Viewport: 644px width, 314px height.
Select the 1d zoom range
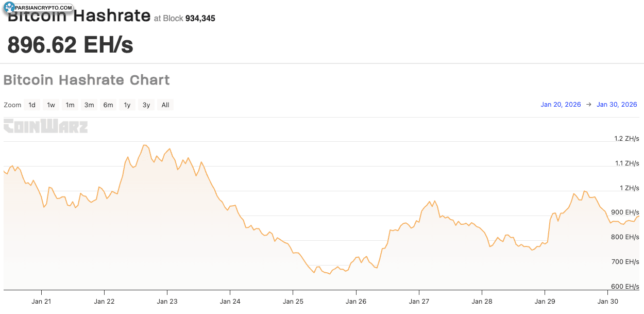coord(32,105)
